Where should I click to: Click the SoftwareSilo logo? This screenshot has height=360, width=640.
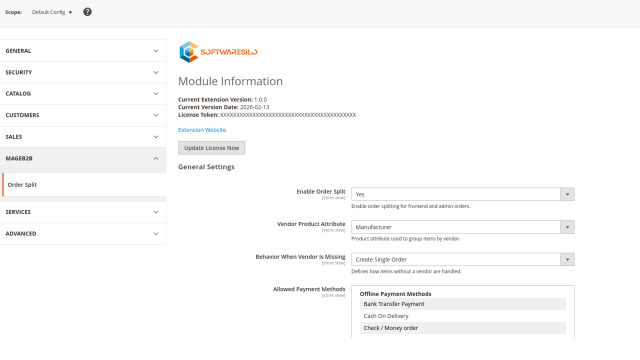pyautogui.click(x=218, y=52)
